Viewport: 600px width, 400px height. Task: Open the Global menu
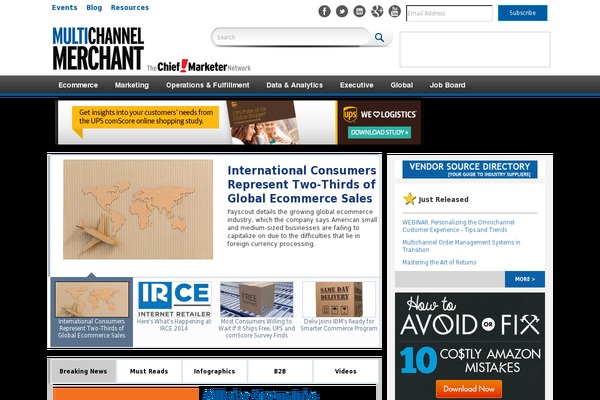click(x=401, y=85)
